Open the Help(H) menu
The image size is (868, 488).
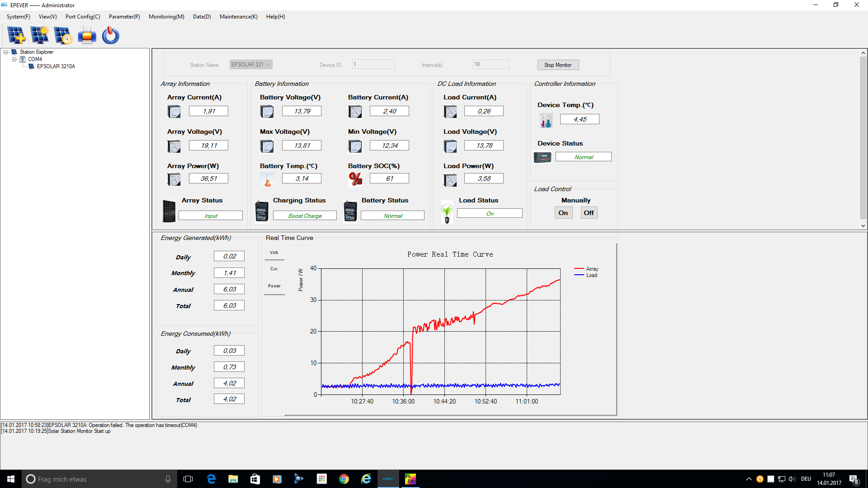(x=276, y=17)
